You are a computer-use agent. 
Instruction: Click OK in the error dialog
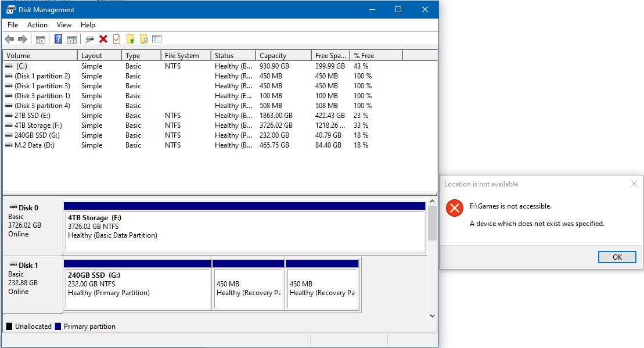pyautogui.click(x=617, y=257)
